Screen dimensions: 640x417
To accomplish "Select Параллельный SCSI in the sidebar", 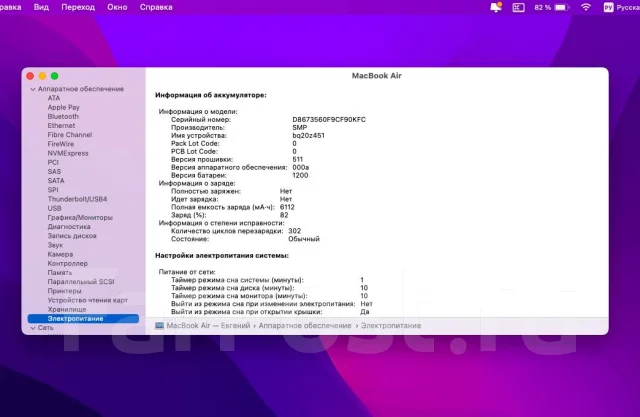I will [x=81, y=282].
